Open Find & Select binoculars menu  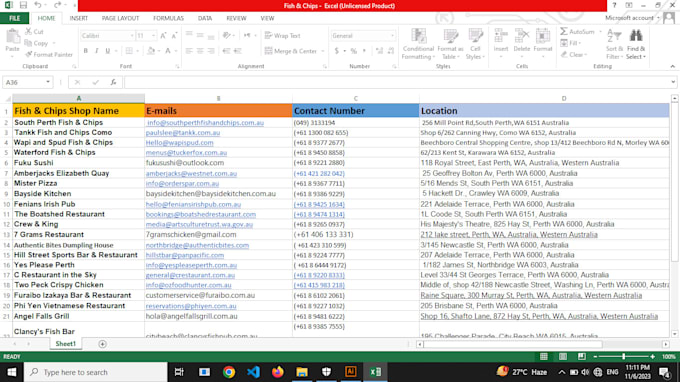[x=636, y=44]
